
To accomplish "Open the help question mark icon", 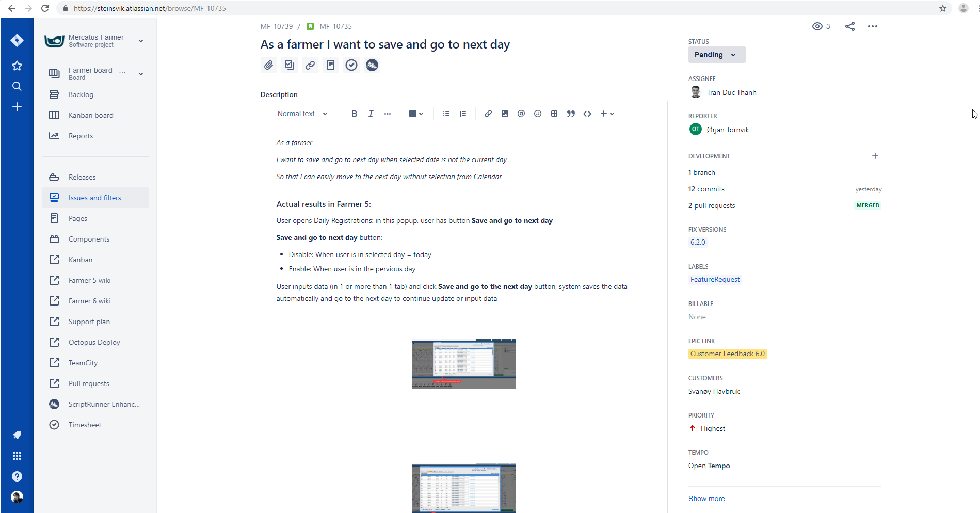I will [17, 476].
